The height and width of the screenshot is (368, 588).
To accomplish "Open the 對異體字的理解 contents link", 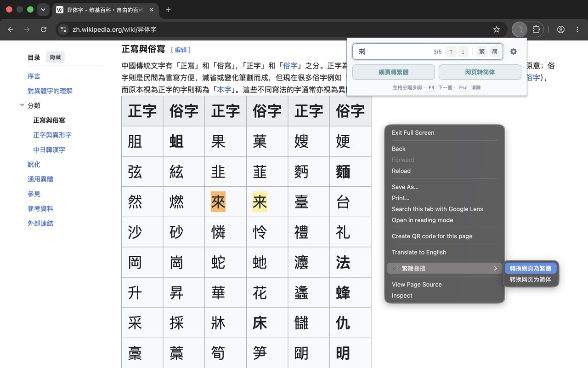I will tap(50, 91).
